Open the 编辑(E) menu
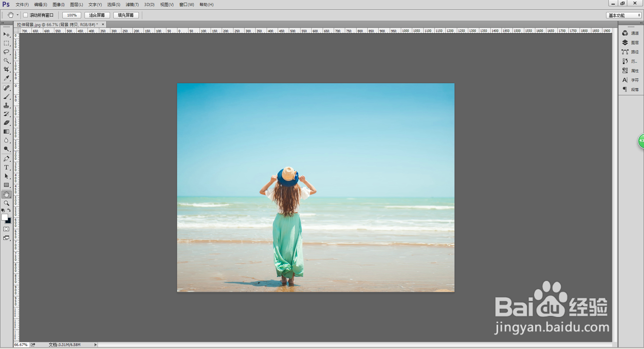The image size is (644, 349). 41,5
